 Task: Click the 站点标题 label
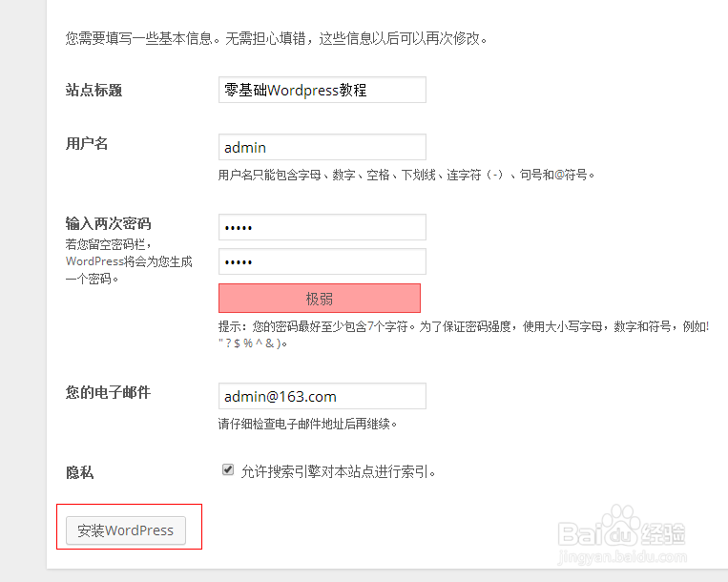94,91
